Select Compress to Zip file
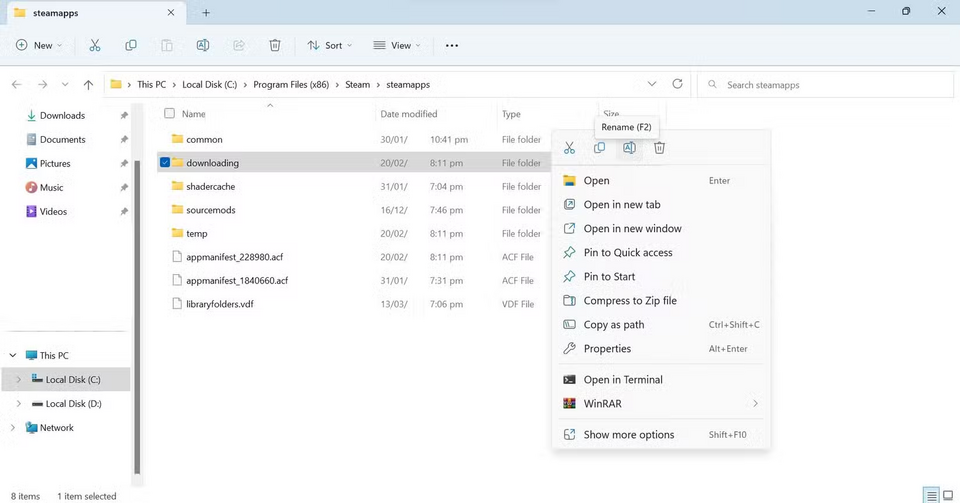The width and height of the screenshot is (960, 503). pos(629,300)
